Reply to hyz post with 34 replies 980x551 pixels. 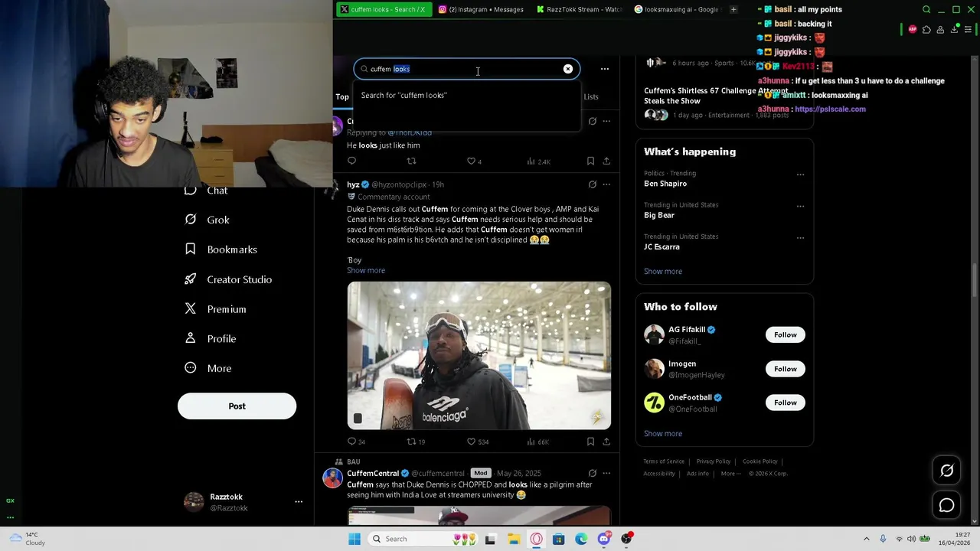click(x=356, y=442)
